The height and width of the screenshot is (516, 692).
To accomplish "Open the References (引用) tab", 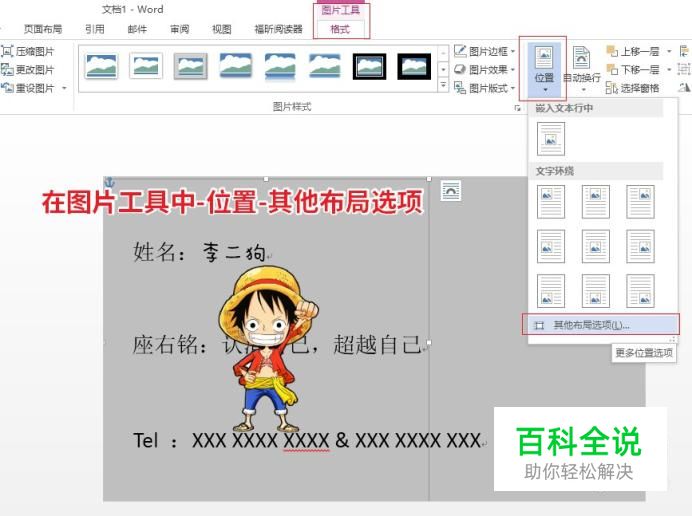I will [x=95, y=29].
